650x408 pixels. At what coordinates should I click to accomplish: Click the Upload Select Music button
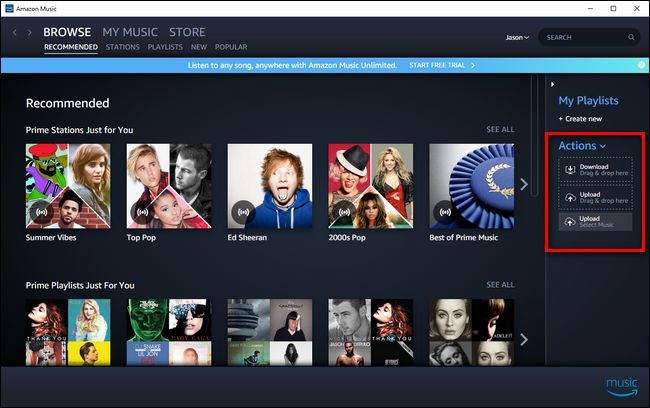coord(595,222)
